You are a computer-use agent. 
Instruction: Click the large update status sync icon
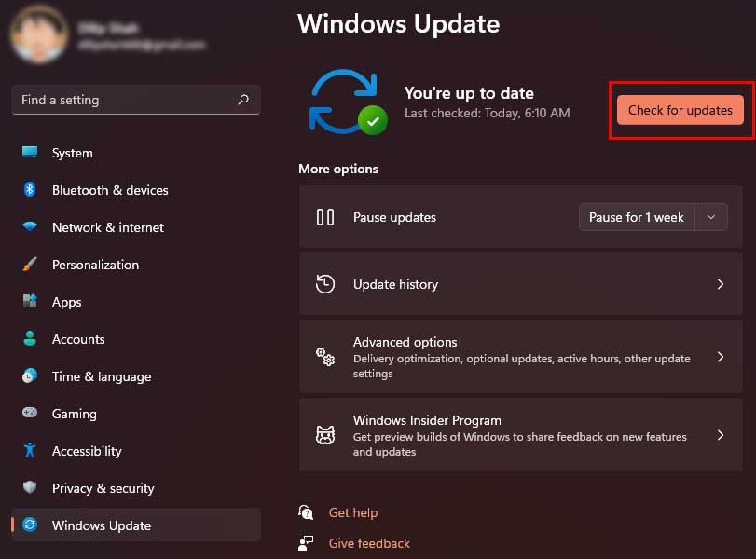[348, 102]
